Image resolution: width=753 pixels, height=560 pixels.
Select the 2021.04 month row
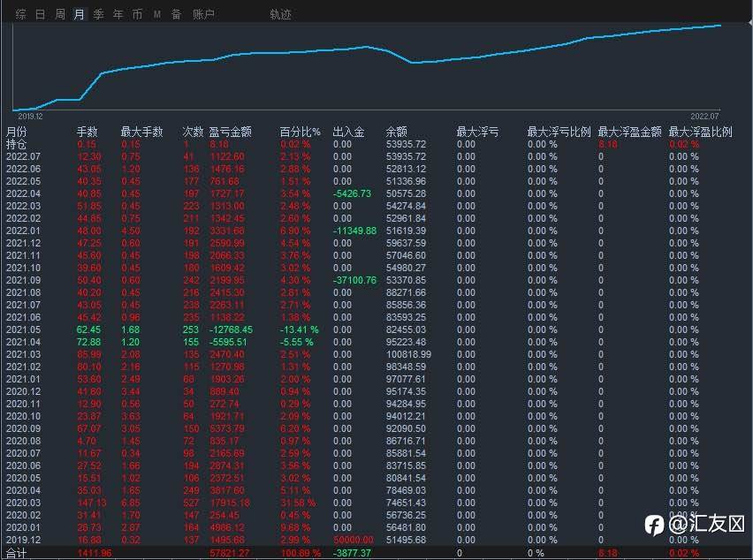click(x=376, y=342)
